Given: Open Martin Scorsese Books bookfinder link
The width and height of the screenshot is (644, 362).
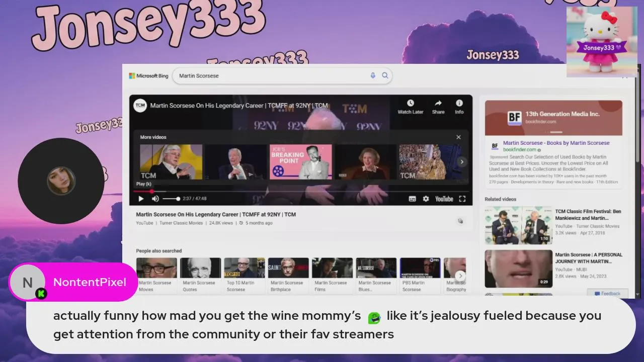Looking at the screenshot, I should (556, 143).
